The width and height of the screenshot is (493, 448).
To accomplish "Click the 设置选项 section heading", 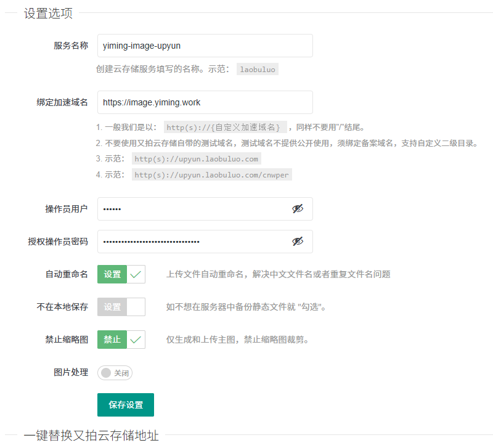I will tap(48, 14).
